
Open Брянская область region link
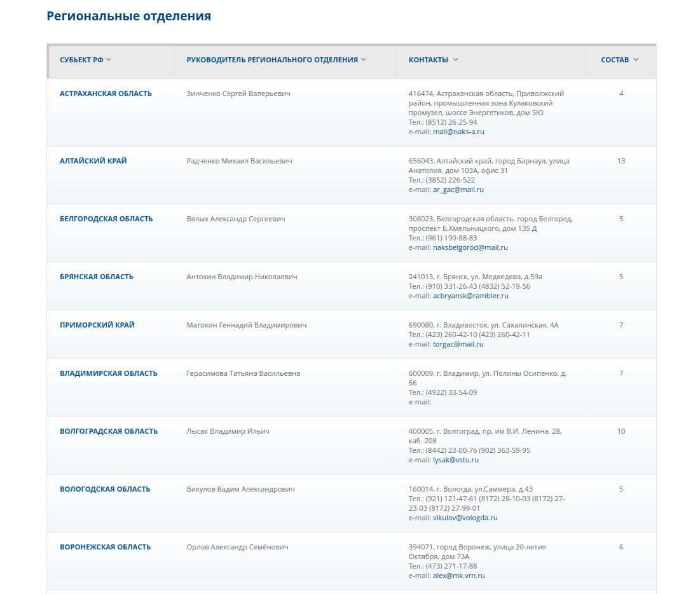97,277
